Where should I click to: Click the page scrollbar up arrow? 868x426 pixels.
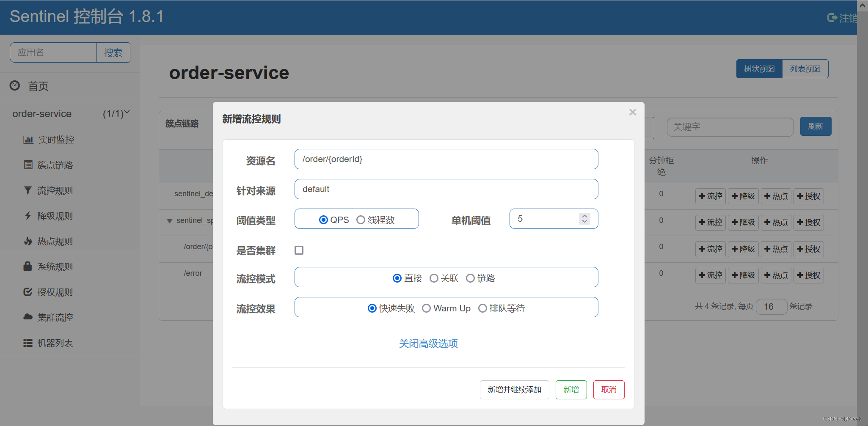tap(862, 5)
